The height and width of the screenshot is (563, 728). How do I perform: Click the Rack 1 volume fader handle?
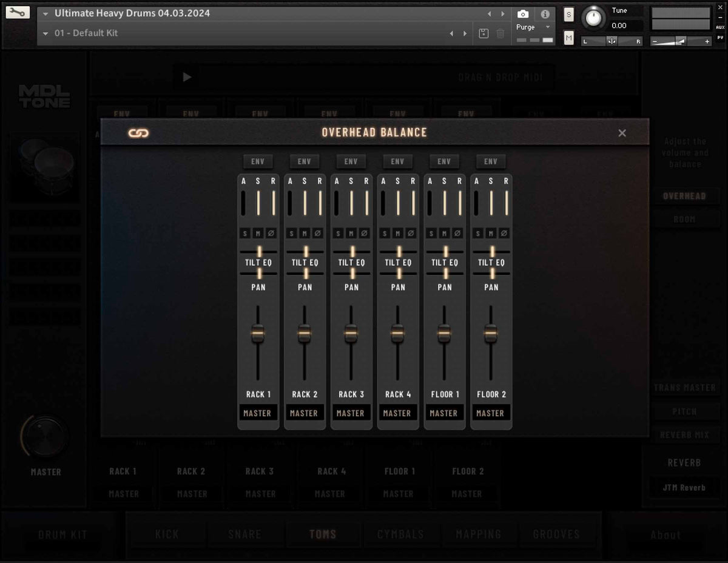tap(258, 334)
